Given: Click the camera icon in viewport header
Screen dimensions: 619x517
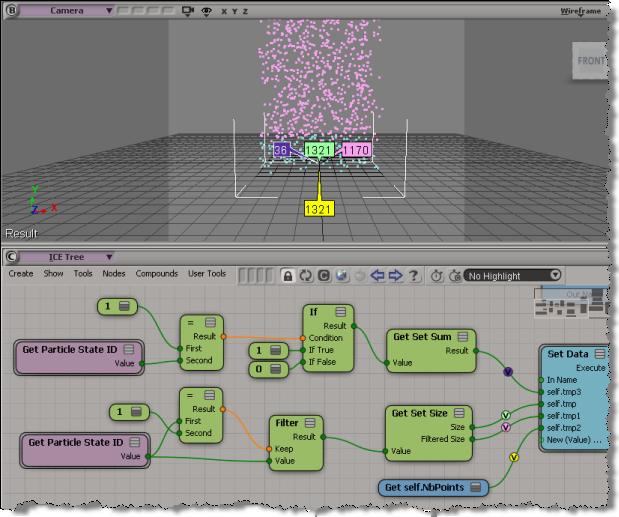Looking at the screenshot, I should click(x=187, y=11).
